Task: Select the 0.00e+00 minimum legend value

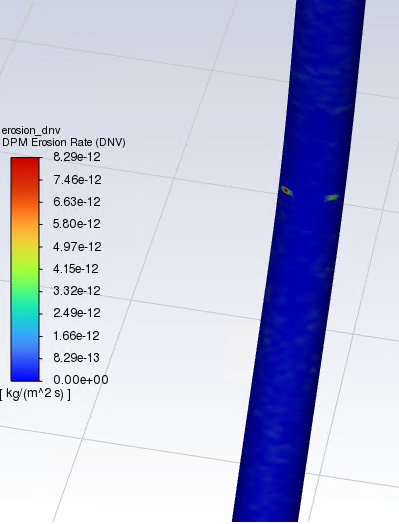Action: (x=81, y=380)
